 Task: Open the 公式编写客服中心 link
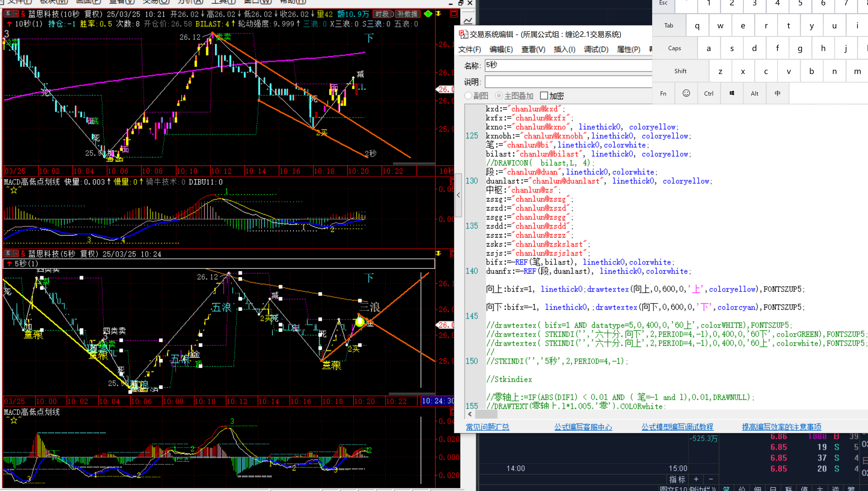click(x=583, y=427)
